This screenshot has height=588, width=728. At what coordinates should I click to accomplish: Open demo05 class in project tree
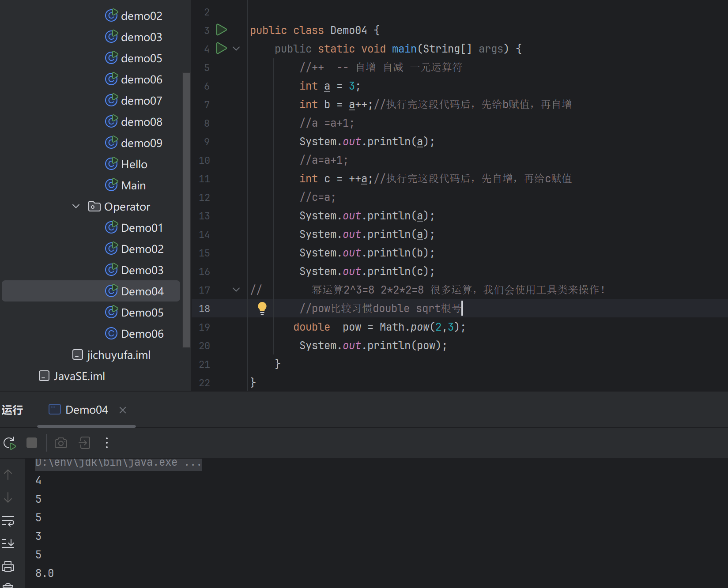(134, 58)
